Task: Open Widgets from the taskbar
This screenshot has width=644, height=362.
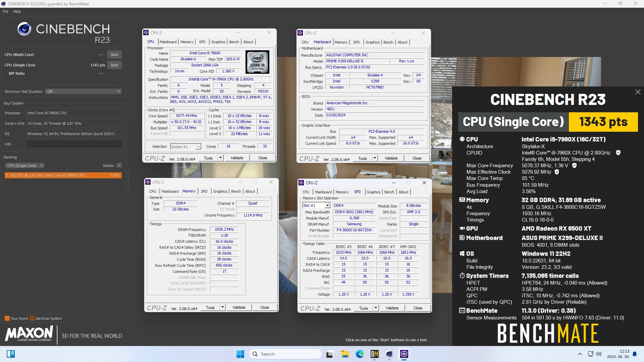Action: [x=11, y=354]
